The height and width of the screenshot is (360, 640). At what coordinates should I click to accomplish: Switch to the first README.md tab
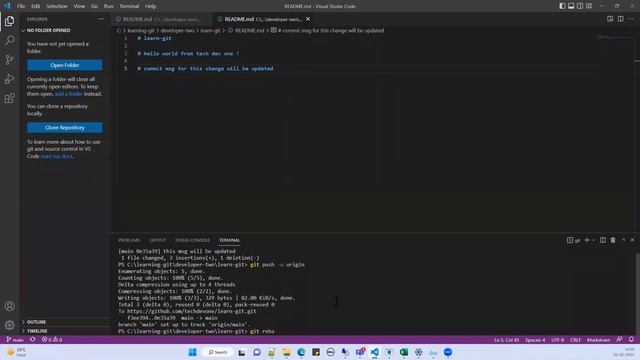[x=161, y=19]
